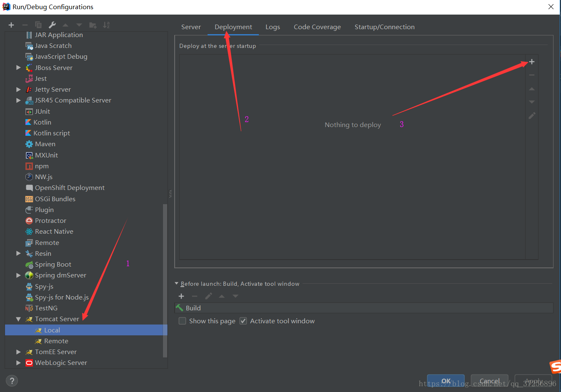Copy configuration icon in left toolbar
The image size is (561, 392).
pos(38,25)
